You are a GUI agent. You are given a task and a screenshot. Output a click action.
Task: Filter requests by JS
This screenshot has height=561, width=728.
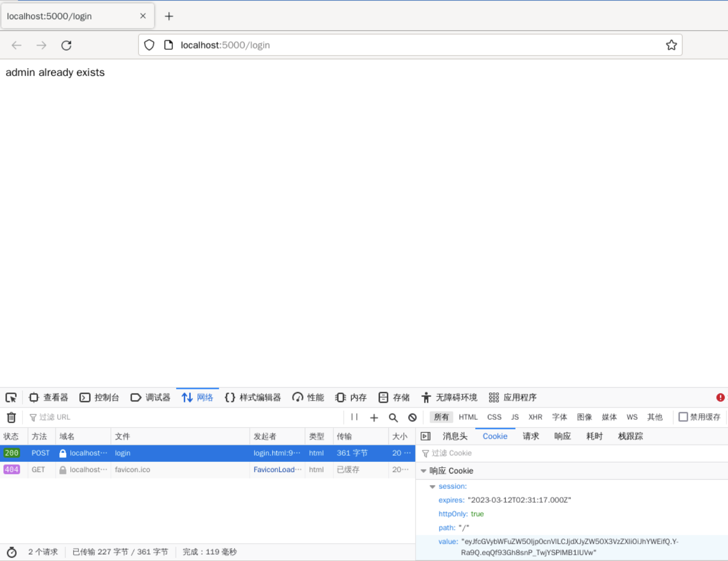(515, 417)
